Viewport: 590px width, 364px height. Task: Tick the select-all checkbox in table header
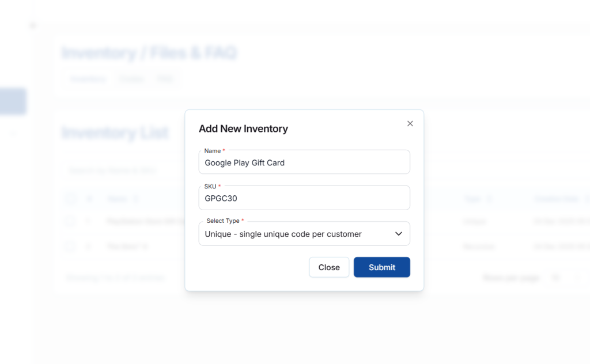(70, 199)
